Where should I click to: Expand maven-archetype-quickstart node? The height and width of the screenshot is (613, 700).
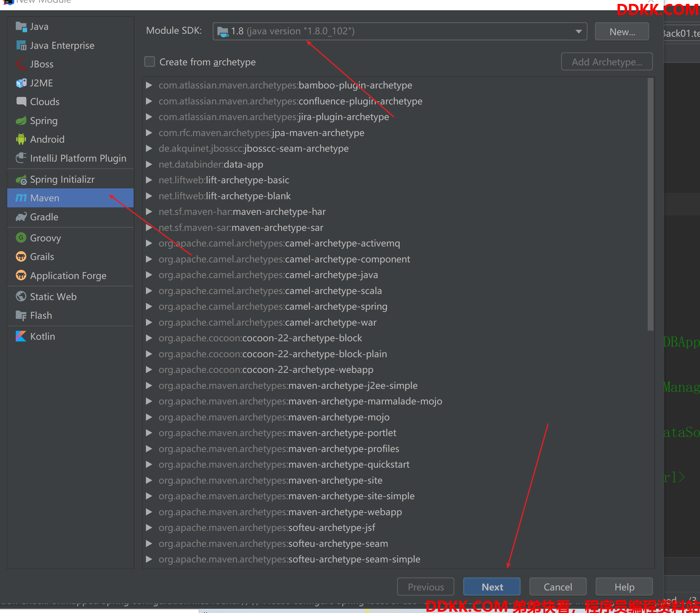point(149,465)
